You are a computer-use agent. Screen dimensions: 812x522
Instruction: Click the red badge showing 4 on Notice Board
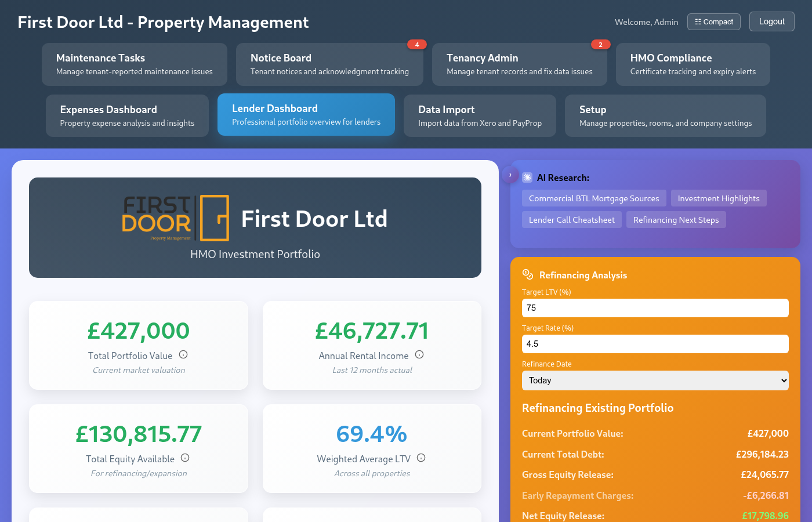[x=418, y=43]
